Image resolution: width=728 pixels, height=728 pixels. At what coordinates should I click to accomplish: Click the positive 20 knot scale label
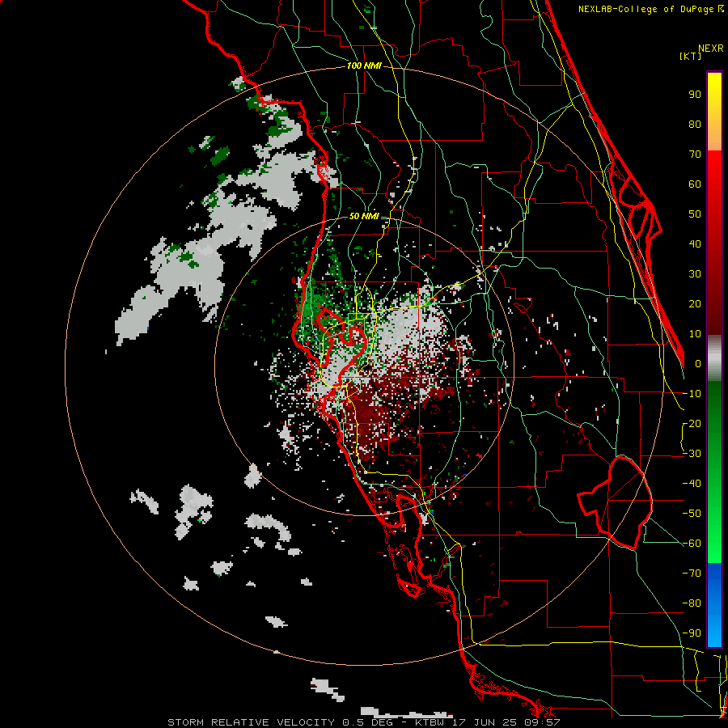[x=695, y=304]
